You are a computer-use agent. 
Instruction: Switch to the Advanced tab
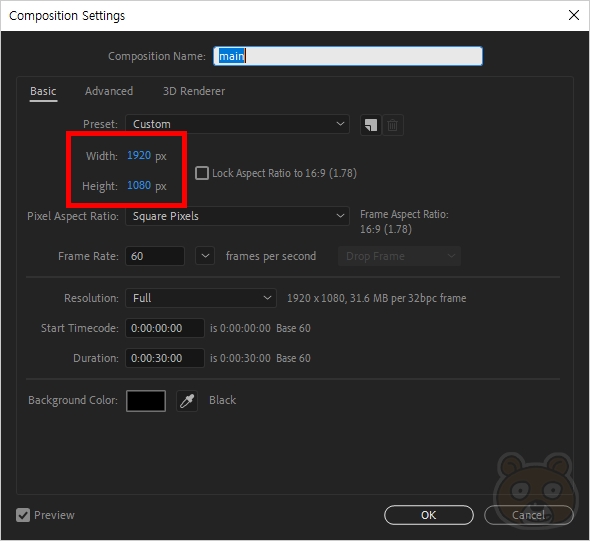click(109, 91)
